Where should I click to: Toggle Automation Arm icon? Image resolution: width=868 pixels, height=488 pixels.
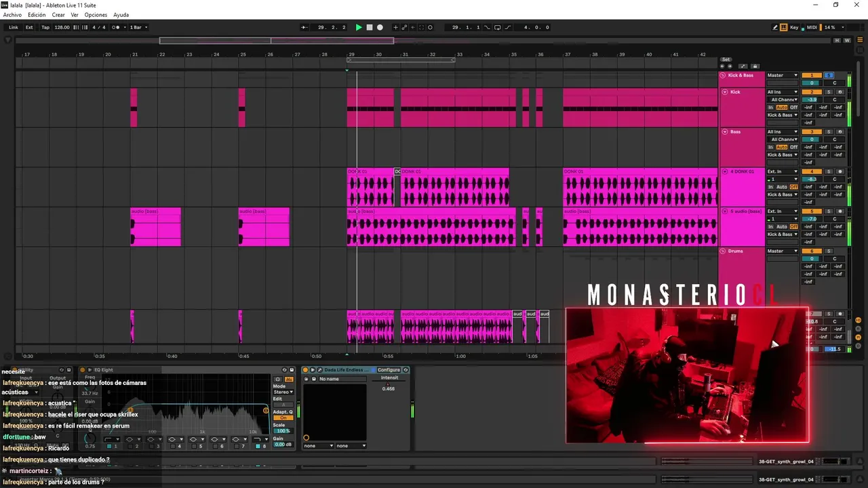pyautogui.click(x=404, y=27)
